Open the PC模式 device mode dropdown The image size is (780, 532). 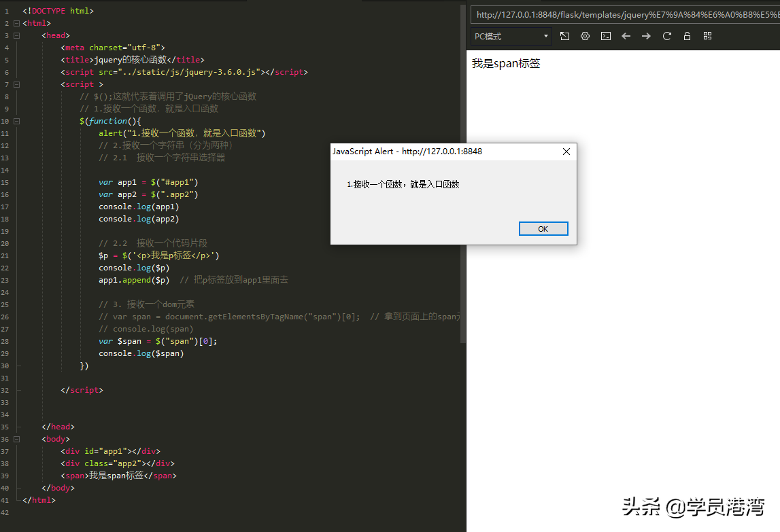[x=511, y=36]
